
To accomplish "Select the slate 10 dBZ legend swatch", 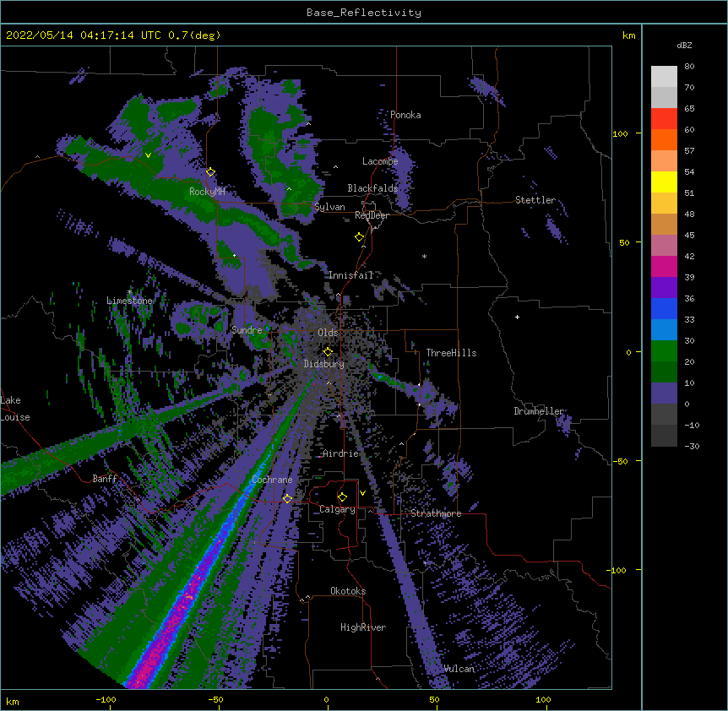I will tap(664, 393).
